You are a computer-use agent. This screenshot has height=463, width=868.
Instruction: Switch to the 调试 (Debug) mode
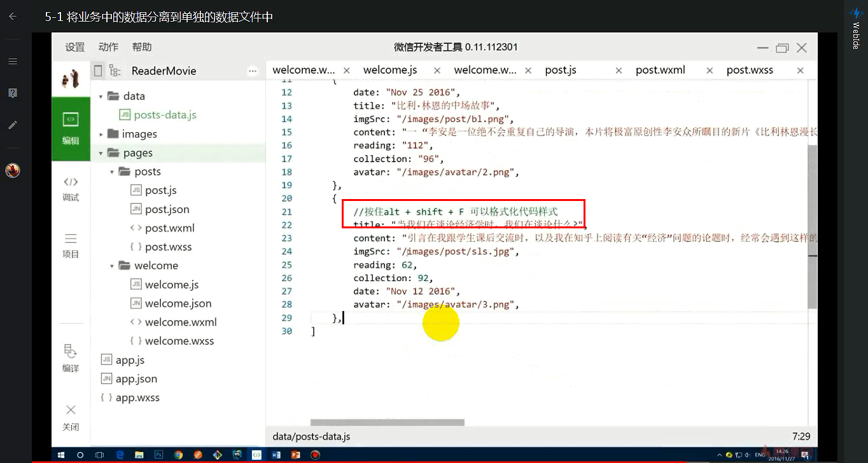pyautogui.click(x=71, y=190)
